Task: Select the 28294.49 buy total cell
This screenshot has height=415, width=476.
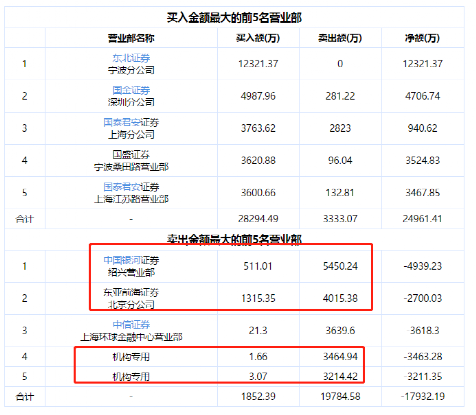Action: point(258,219)
